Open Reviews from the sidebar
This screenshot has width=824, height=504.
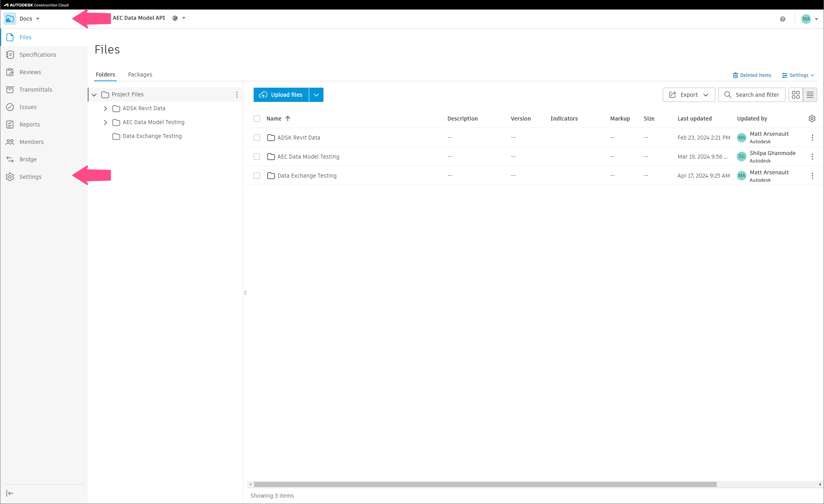tap(30, 72)
